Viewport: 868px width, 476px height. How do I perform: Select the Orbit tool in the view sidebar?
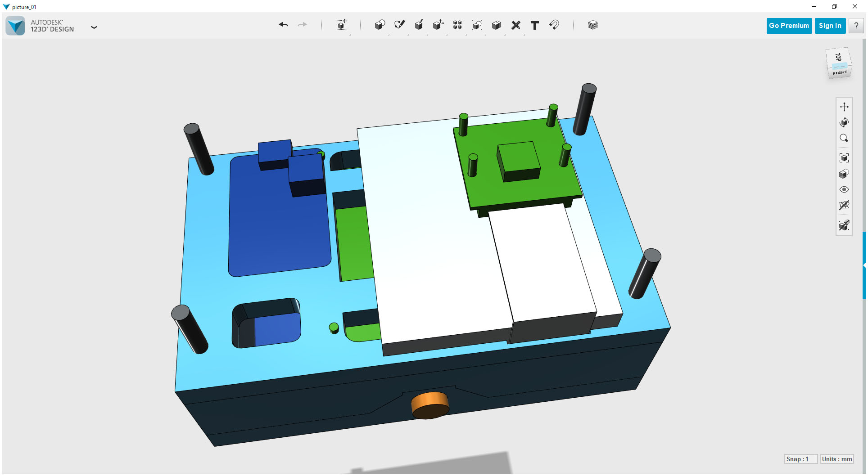(844, 122)
